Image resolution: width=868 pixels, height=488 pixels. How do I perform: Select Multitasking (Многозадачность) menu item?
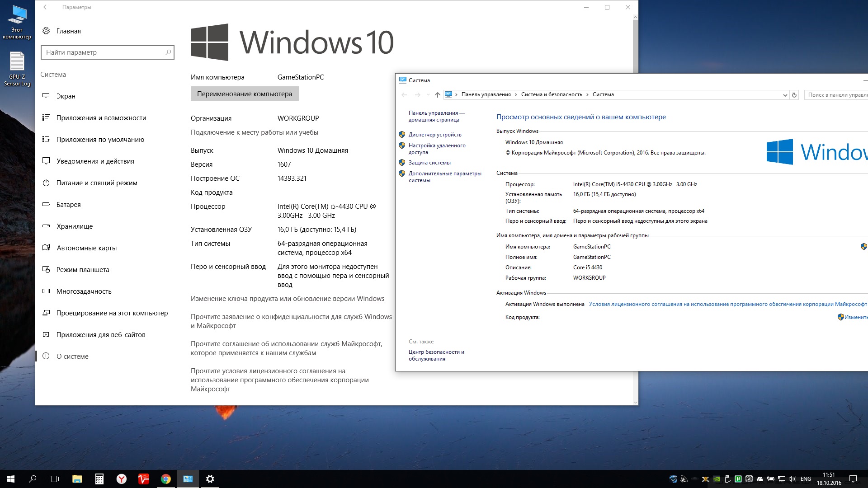tap(84, 291)
